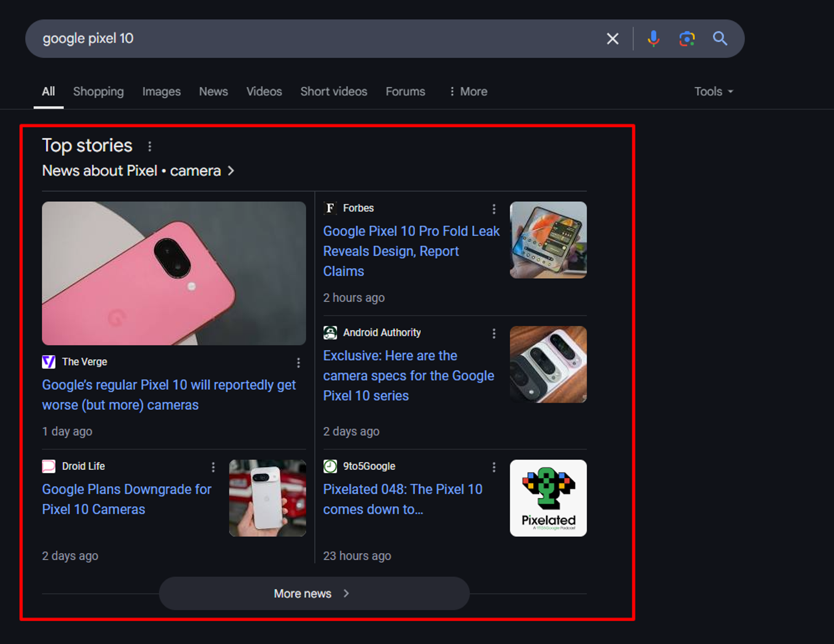Open Forbes Pixel 10 Pro Fold Leak article

(411, 251)
